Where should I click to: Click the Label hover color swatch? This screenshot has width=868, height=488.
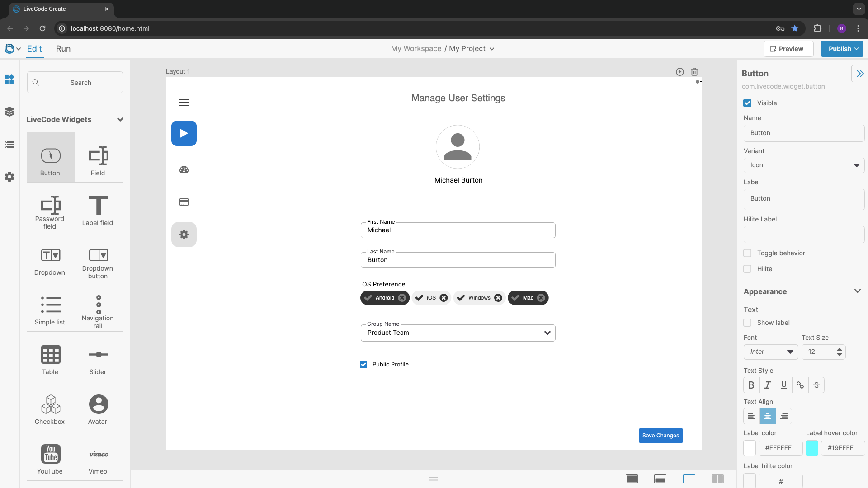(811, 448)
